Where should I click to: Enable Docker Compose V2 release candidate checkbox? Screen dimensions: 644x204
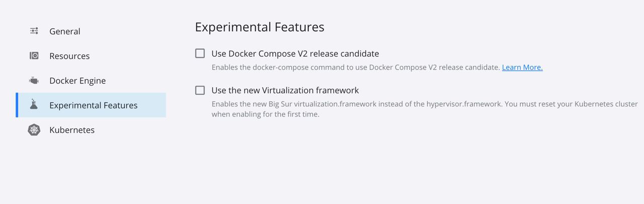click(200, 53)
